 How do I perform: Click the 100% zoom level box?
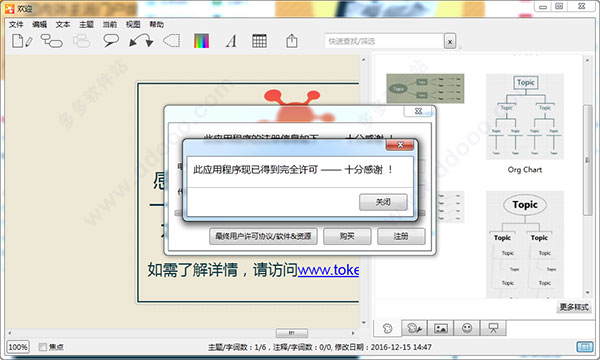click(18, 347)
